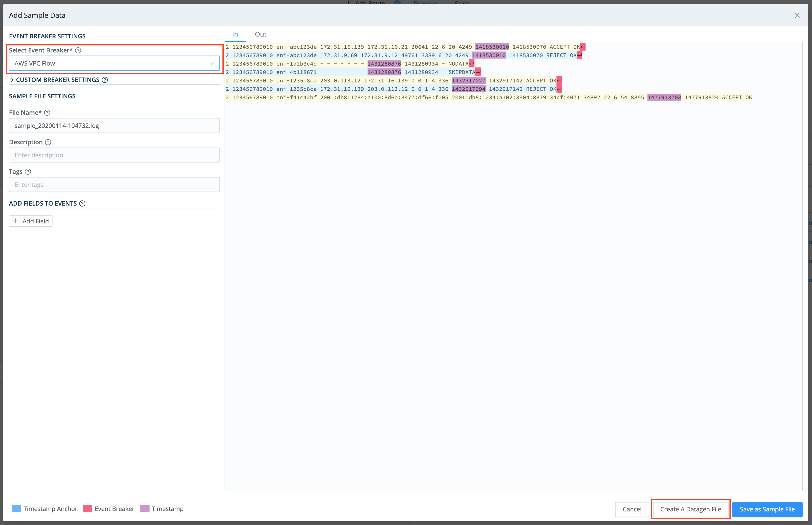Open help for Select Event Breaker
The image size is (812, 525).
point(78,50)
